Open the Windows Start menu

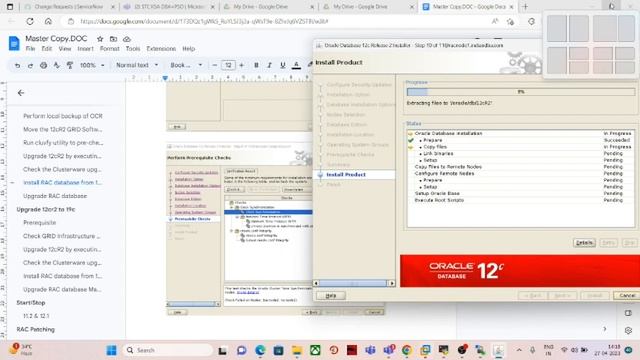111,350
